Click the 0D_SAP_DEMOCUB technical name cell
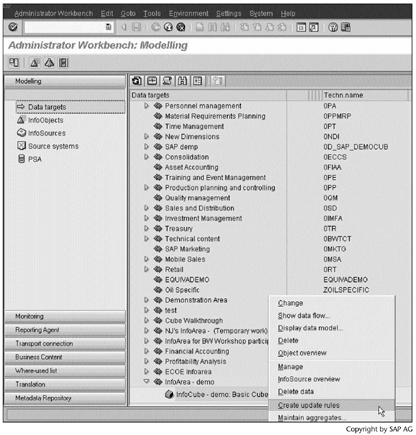Screen dimensions: 416x435 (x=356, y=147)
